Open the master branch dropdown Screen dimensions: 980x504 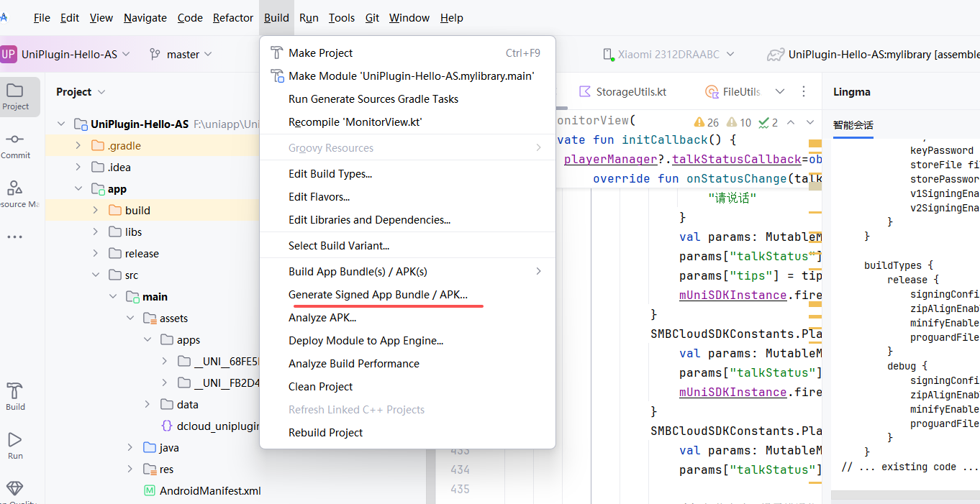181,54
